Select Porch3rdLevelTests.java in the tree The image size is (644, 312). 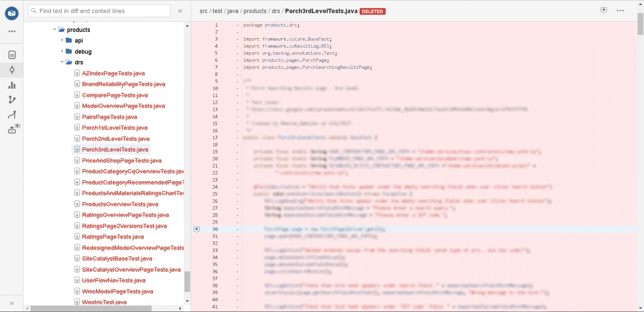[x=115, y=150]
